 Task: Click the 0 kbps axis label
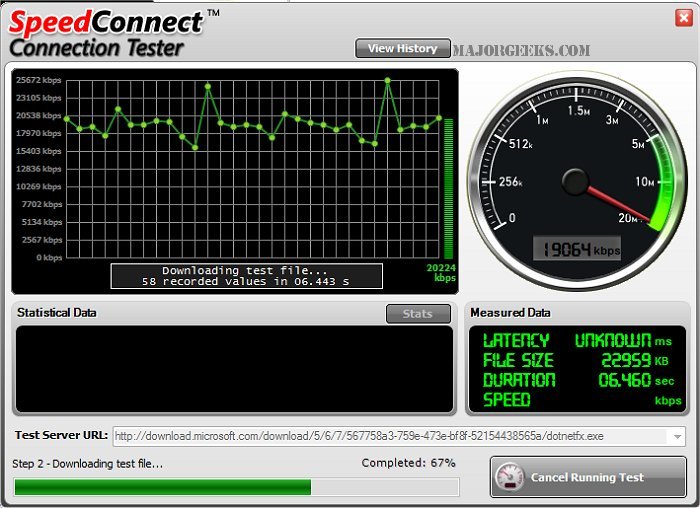pos(49,258)
